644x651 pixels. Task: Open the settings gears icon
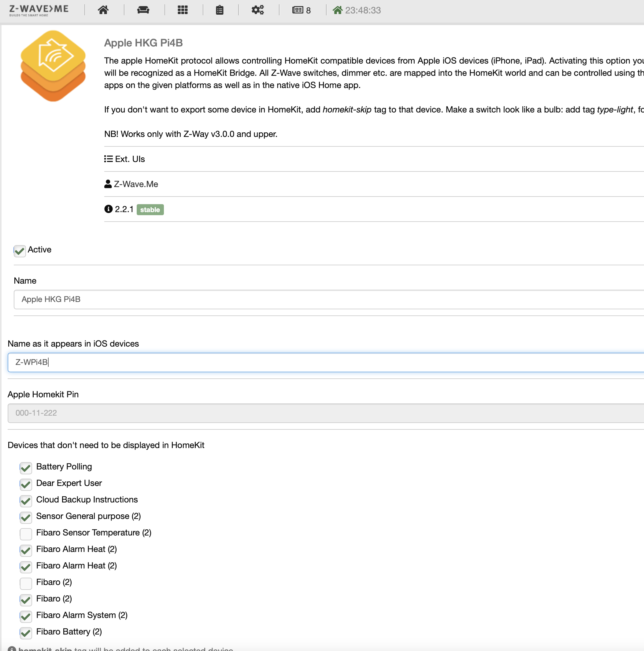click(257, 10)
